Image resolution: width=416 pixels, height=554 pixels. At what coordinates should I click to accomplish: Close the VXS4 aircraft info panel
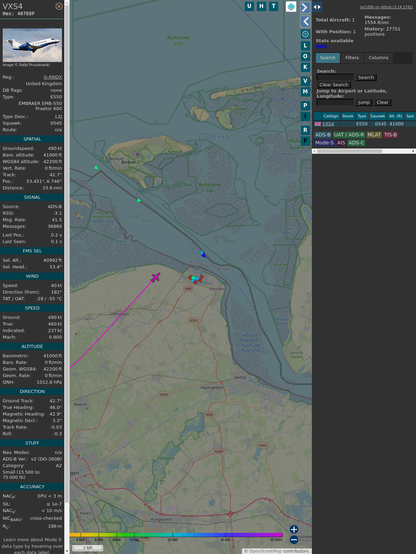click(59, 6)
